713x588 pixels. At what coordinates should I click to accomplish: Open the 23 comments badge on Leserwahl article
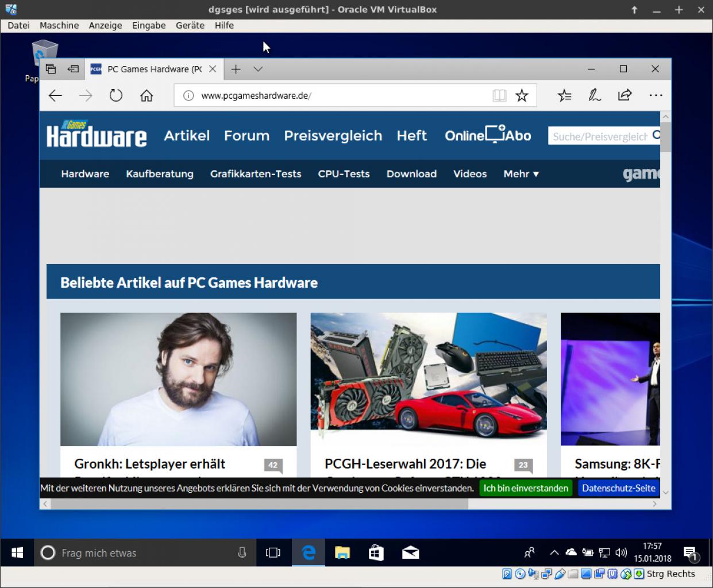coord(523,466)
